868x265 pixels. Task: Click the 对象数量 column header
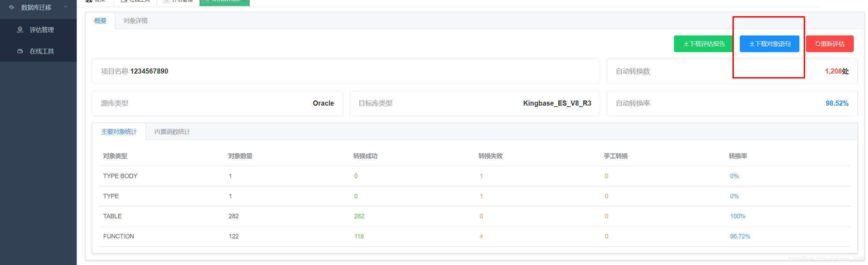[240, 156]
